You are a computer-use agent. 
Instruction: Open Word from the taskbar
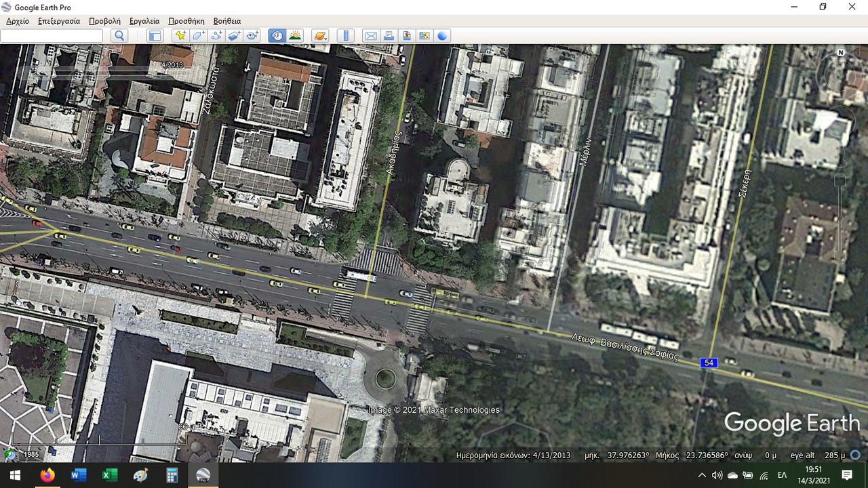tap(78, 475)
